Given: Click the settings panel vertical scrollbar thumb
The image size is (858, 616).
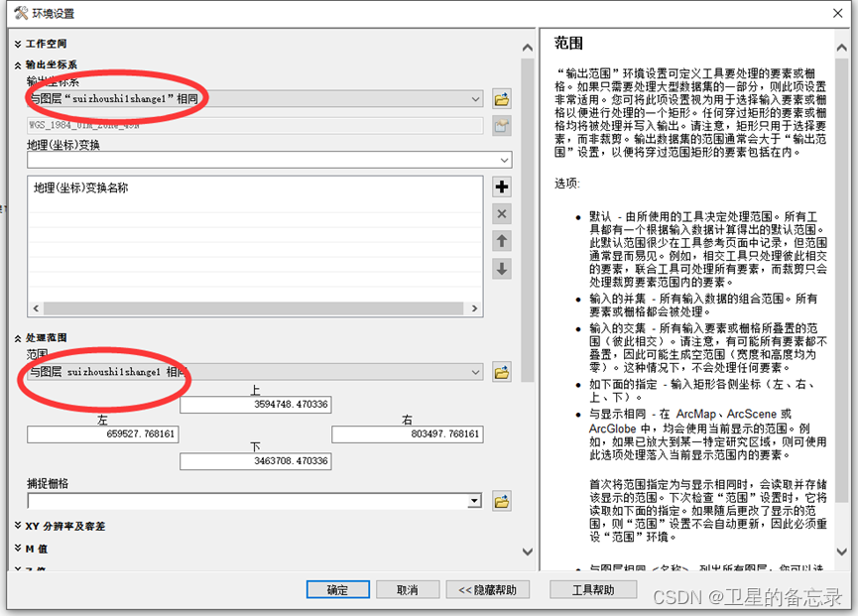Looking at the screenshot, I should coord(528,220).
